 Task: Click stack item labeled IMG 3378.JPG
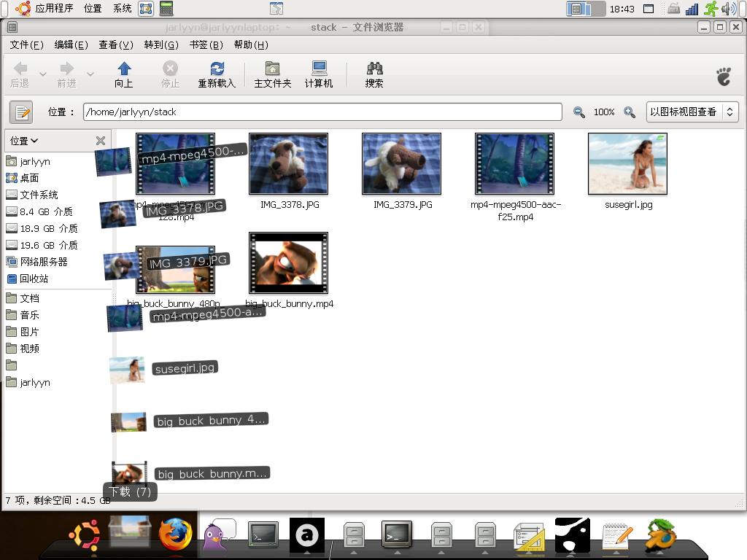coord(185,208)
